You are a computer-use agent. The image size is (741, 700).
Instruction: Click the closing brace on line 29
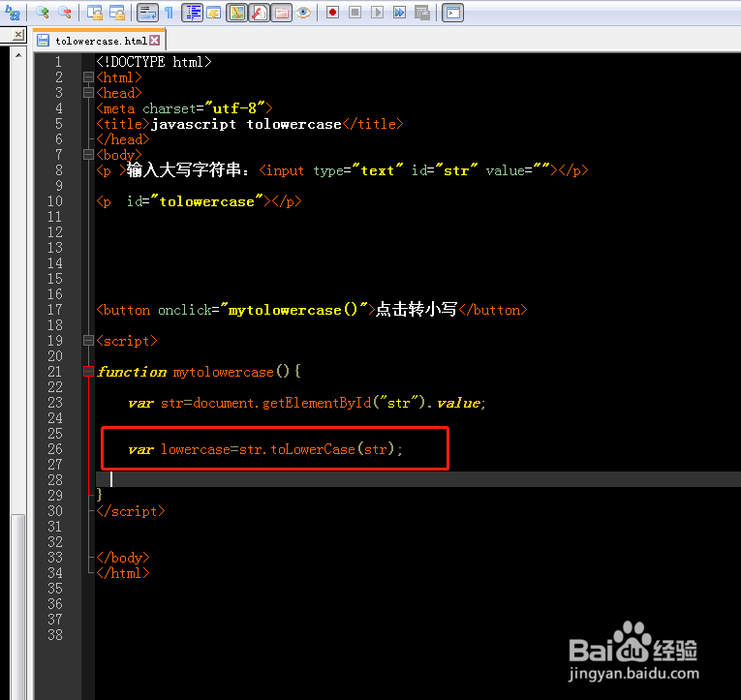click(x=99, y=495)
